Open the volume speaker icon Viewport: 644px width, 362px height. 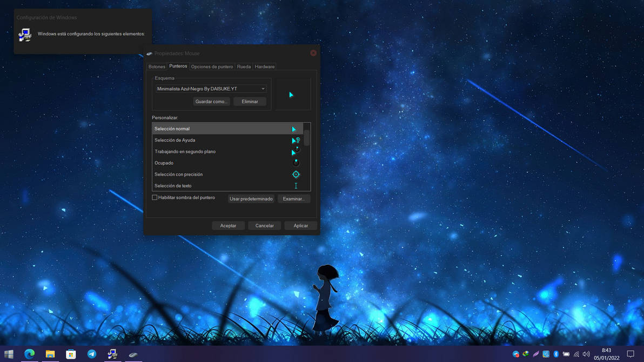(586, 354)
